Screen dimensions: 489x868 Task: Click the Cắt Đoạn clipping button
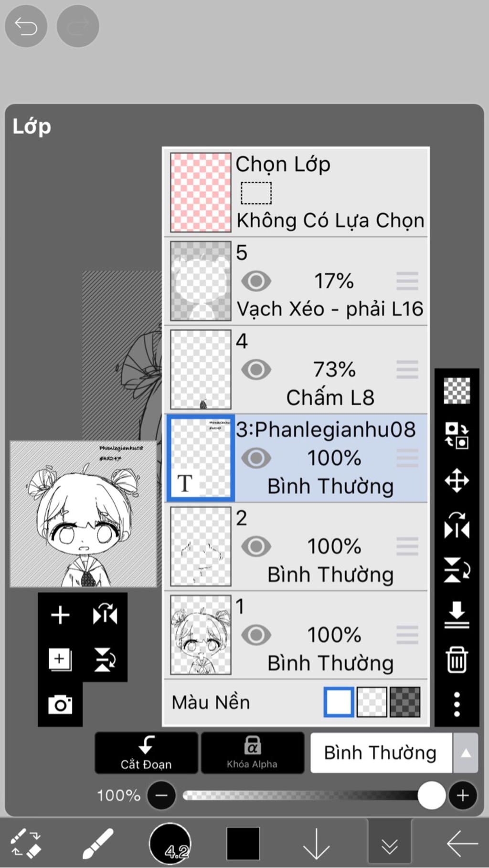point(146,753)
